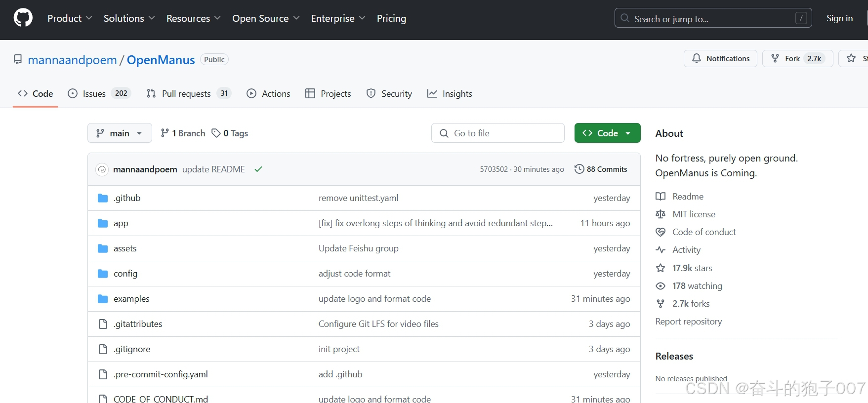This screenshot has width=868, height=403.
Task: Switch to the Pull requests tab
Action: (x=189, y=93)
